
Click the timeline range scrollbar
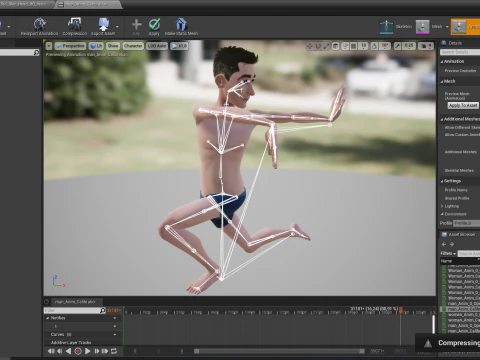coord(279,351)
